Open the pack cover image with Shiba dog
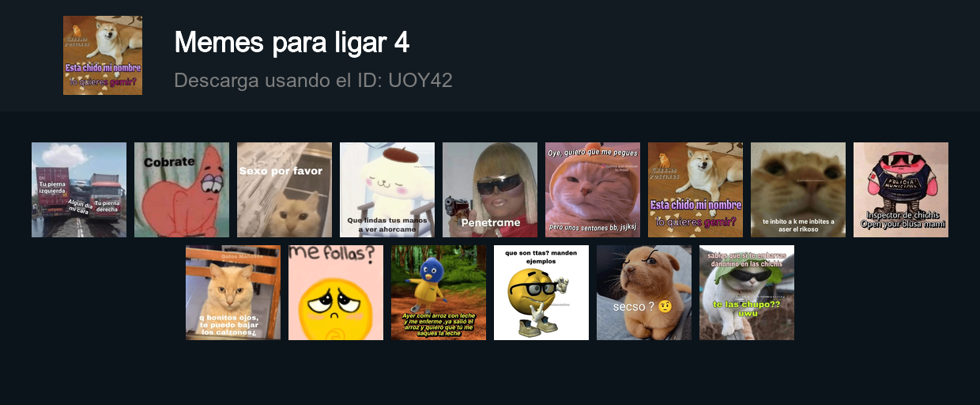Image resolution: width=980 pixels, height=405 pixels. tap(103, 55)
